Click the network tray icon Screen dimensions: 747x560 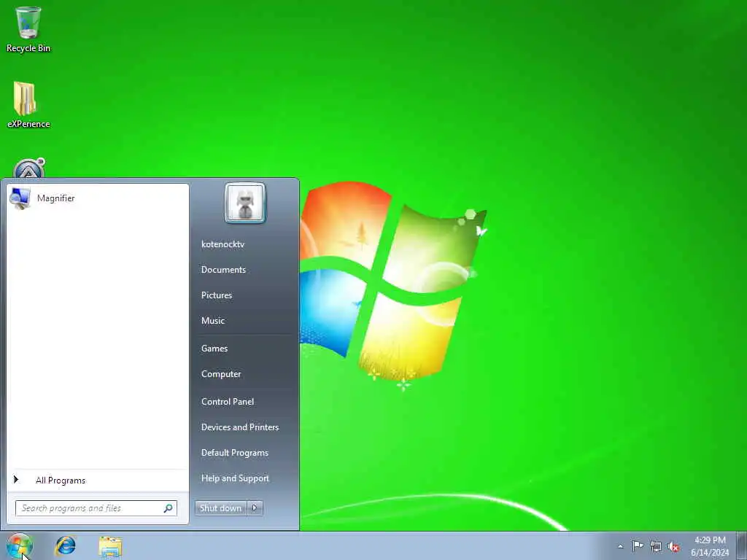656,547
